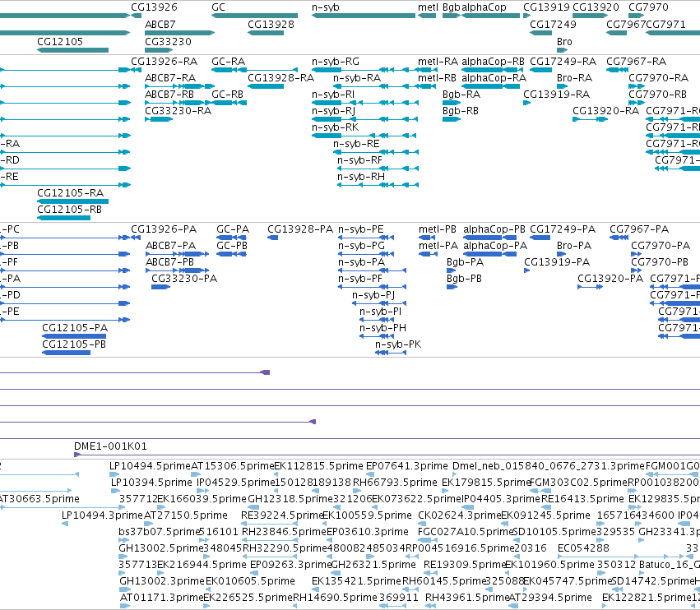Screen dimensions: 700x610
Task: Select transcript alphaCop-RB
Action: pos(493,61)
